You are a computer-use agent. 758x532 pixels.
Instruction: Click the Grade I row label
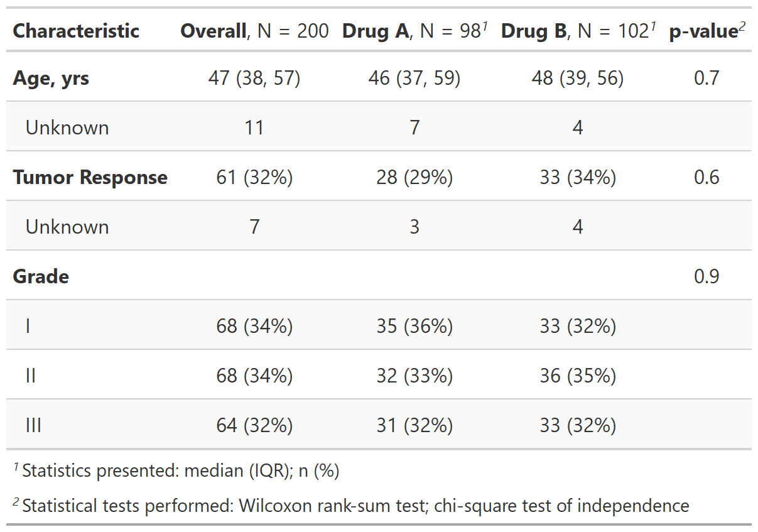28,327
